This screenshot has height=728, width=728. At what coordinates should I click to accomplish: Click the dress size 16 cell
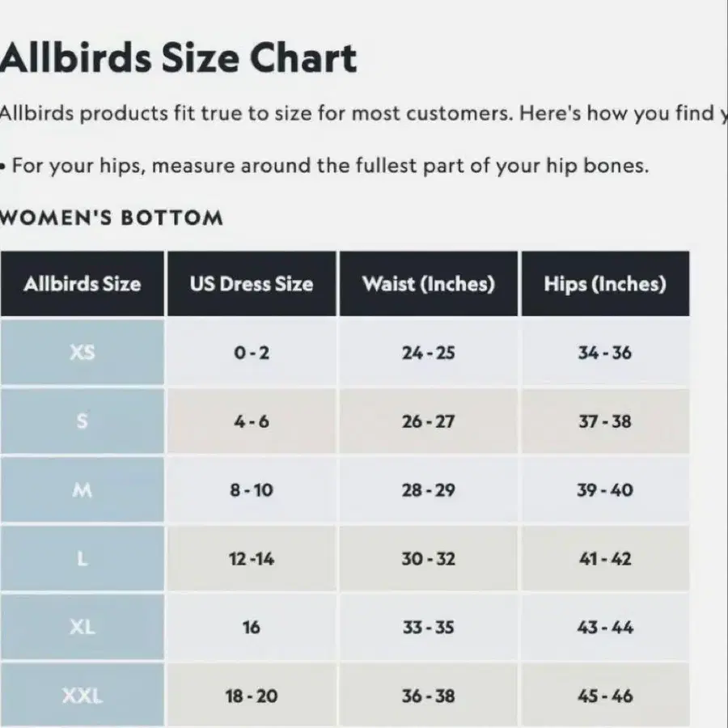tap(252, 627)
